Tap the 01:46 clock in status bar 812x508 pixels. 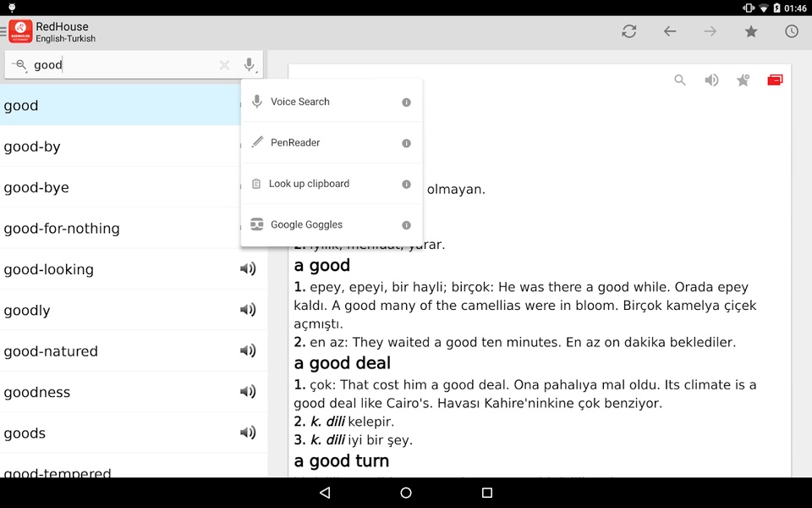[795, 8]
